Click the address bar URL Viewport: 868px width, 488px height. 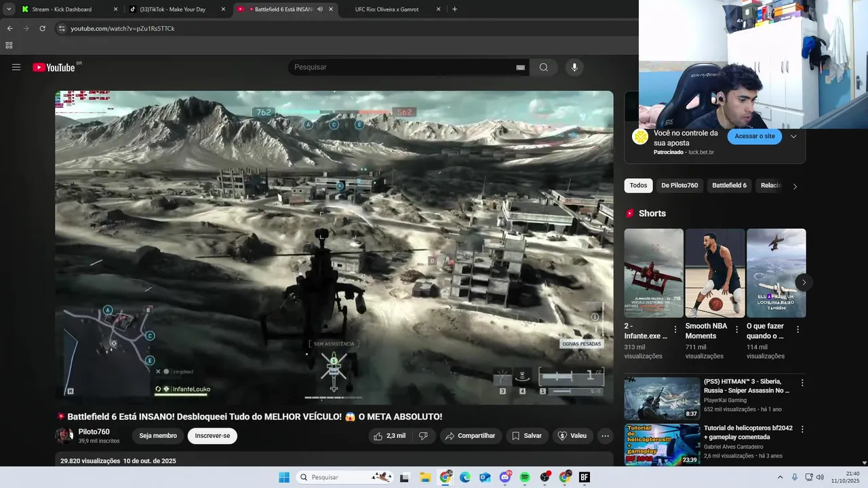123,28
